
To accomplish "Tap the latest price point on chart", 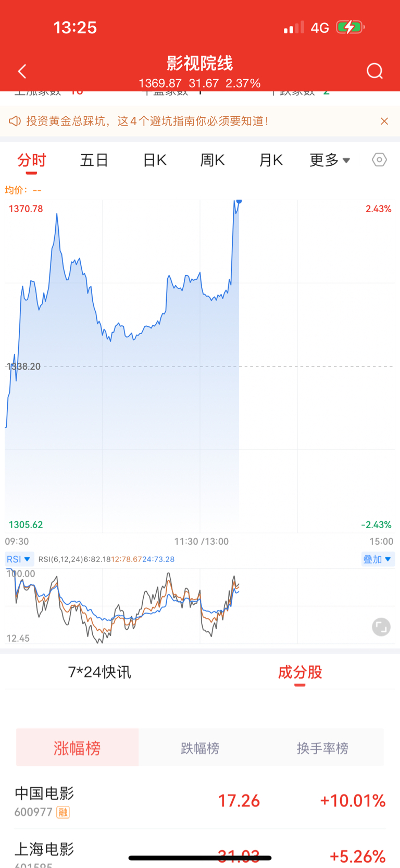I will [x=239, y=201].
